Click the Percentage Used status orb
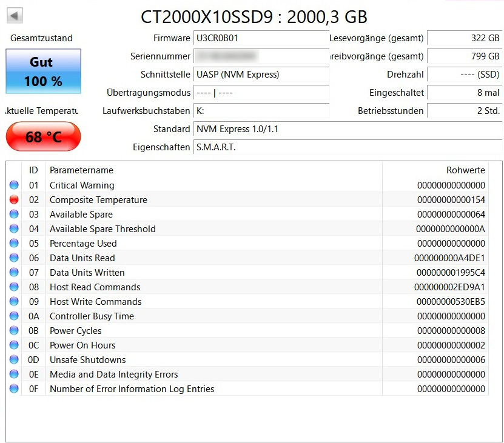Screen dimensions: 504x443 pyautogui.click(x=14, y=244)
